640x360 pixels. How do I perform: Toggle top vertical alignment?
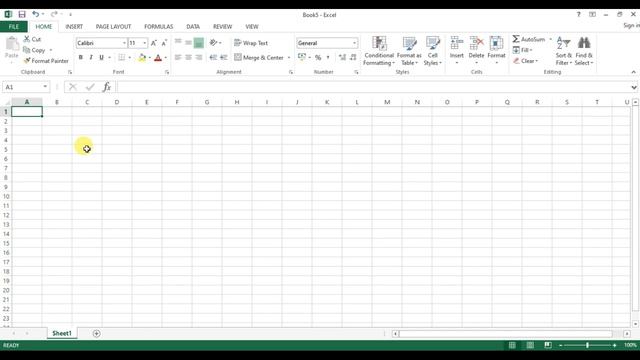click(178, 42)
